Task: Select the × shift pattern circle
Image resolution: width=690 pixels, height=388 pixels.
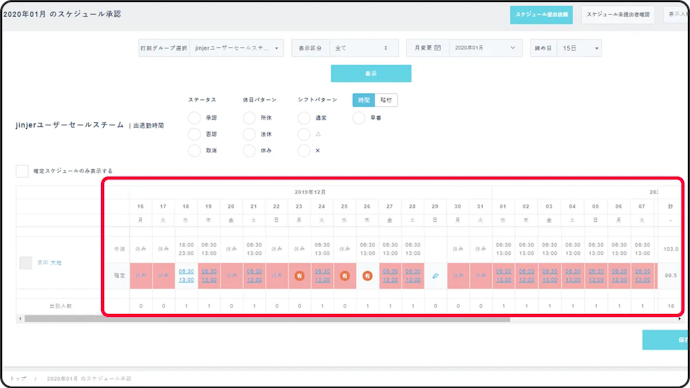Action: tap(304, 150)
